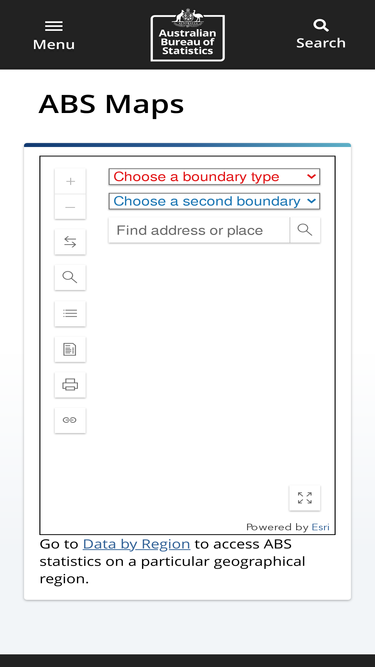Open the report document tool

point(70,350)
